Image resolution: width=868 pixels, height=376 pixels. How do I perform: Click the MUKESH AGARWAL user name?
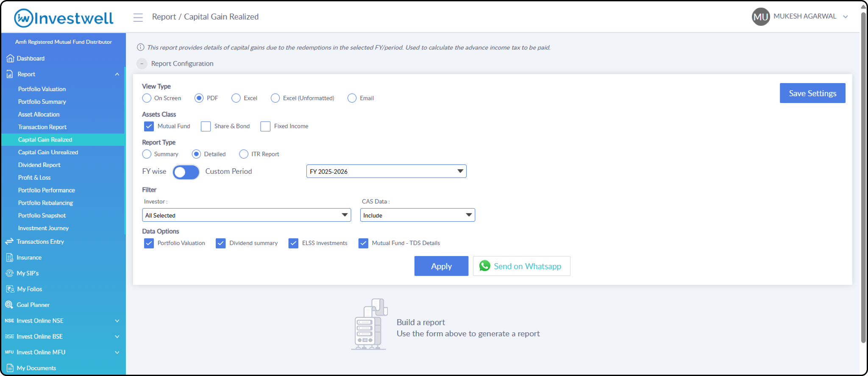point(805,16)
